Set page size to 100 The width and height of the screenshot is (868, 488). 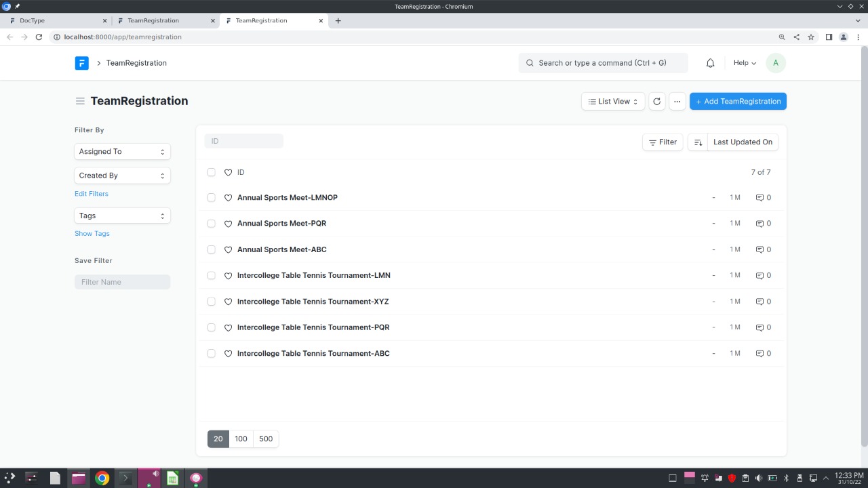click(241, 439)
